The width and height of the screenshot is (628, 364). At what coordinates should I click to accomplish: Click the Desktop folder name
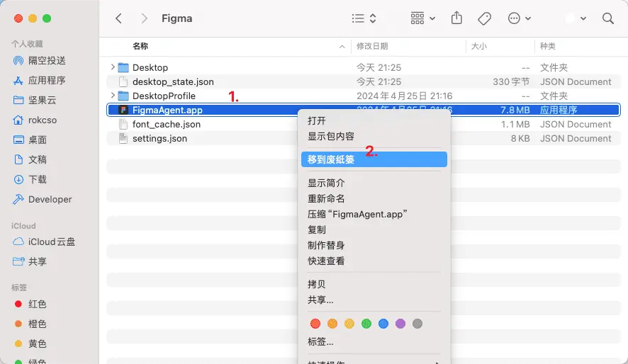150,67
